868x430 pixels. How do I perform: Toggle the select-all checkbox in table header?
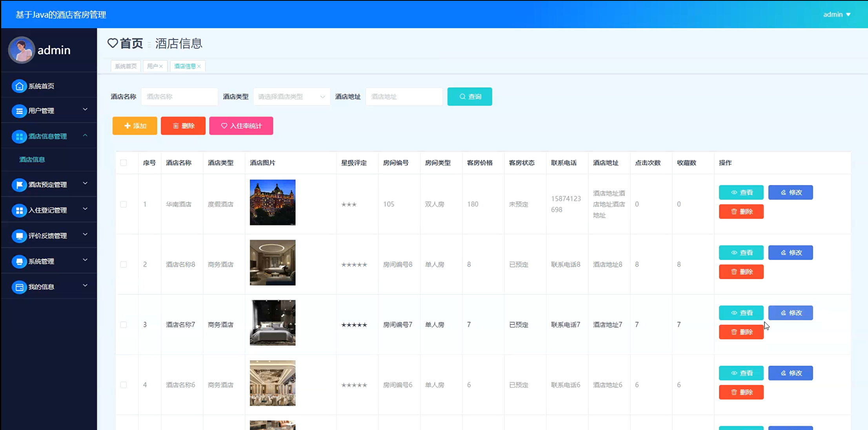(124, 163)
